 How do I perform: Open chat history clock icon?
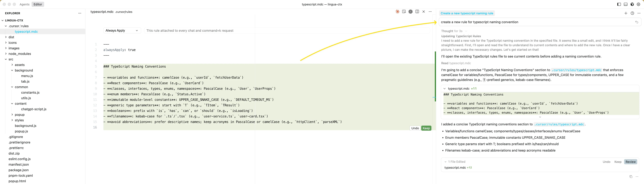632,13
